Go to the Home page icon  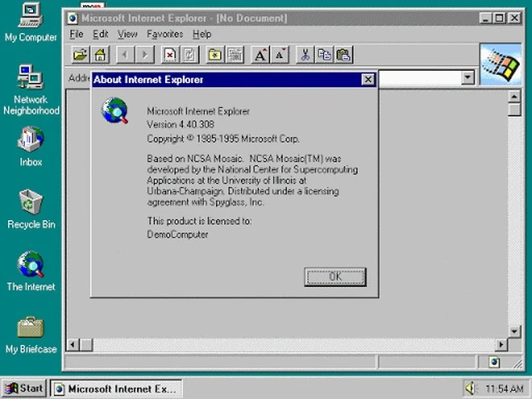coord(100,55)
